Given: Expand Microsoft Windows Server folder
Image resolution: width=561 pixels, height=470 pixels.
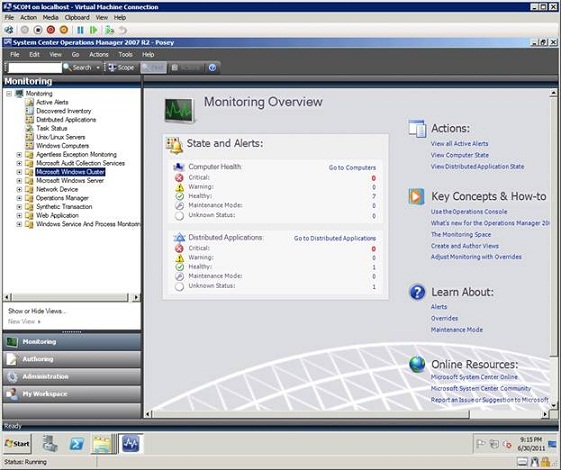Looking at the screenshot, I should [x=19, y=181].
